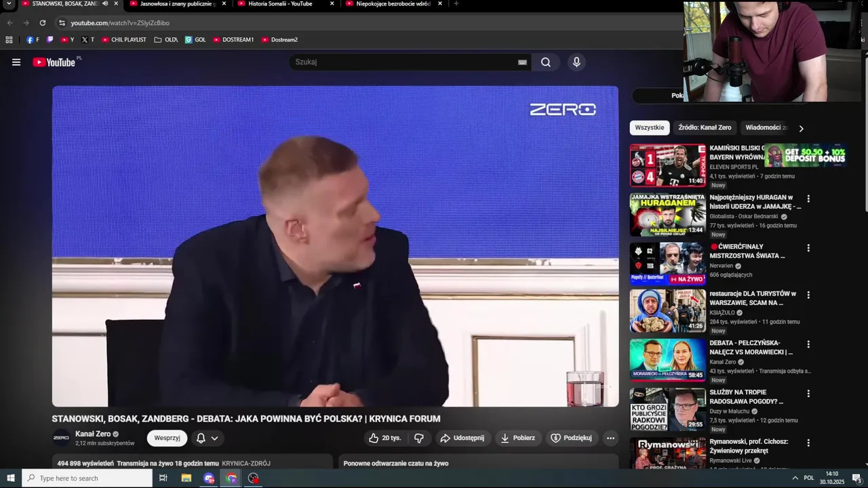
Task: Open options for restauracje DLA TURYSTÓW video
Action: pyautogui.click(x=808, y=295)
